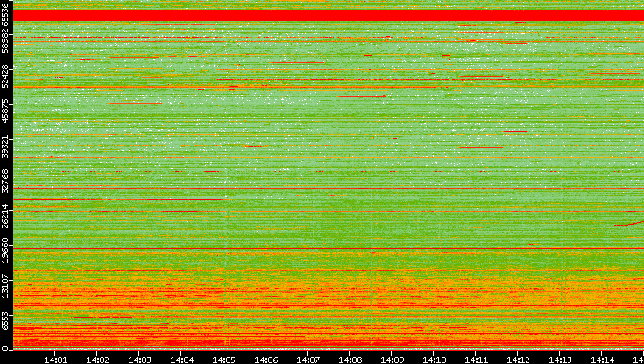The height and width of the screenshot is (364, 644).
Task: Click the 0 value on vertical axis
Action: (4, 348)
